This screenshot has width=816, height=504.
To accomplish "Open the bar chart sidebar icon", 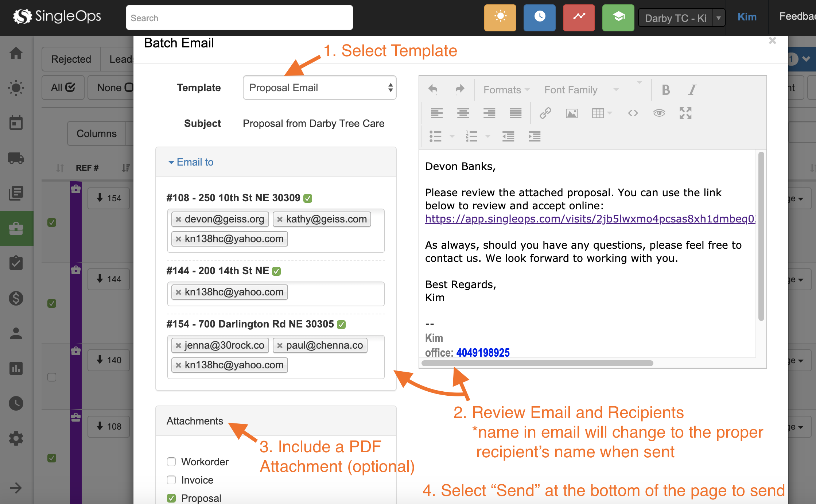I will [x=16, y=368].
